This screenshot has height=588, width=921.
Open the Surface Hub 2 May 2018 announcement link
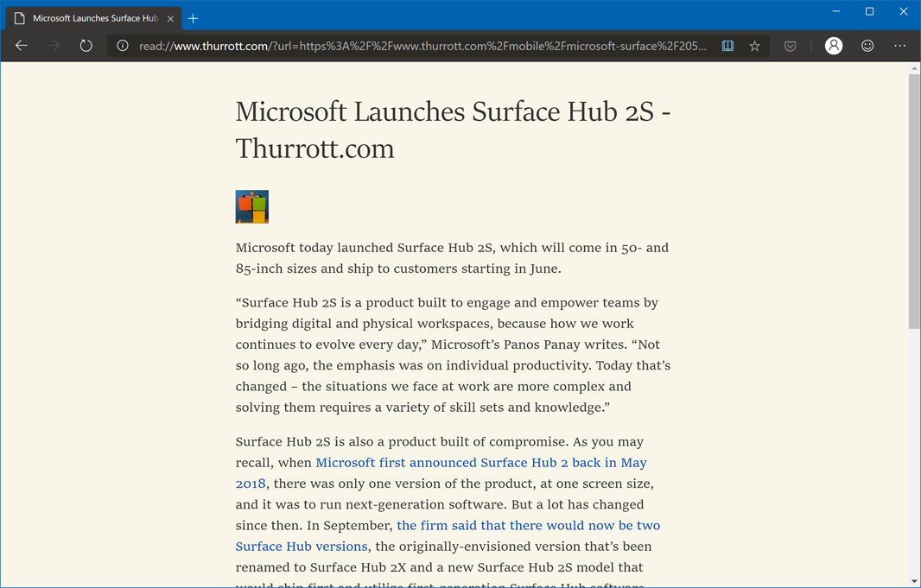480,463
